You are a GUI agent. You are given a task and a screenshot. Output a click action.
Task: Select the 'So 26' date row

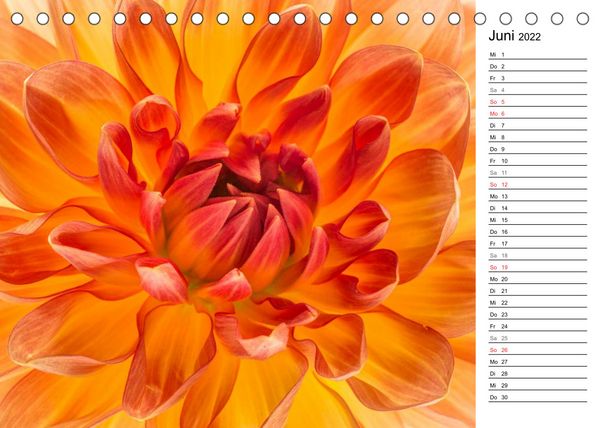538,350
